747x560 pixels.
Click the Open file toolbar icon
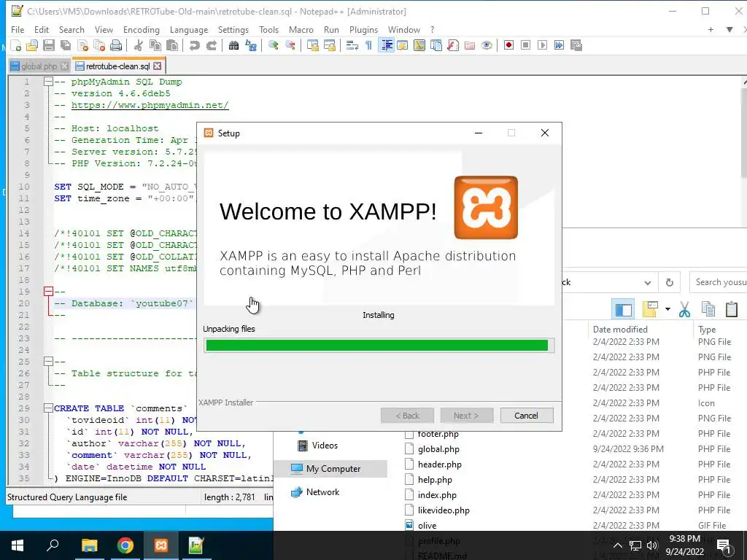[x=32, y=45]
